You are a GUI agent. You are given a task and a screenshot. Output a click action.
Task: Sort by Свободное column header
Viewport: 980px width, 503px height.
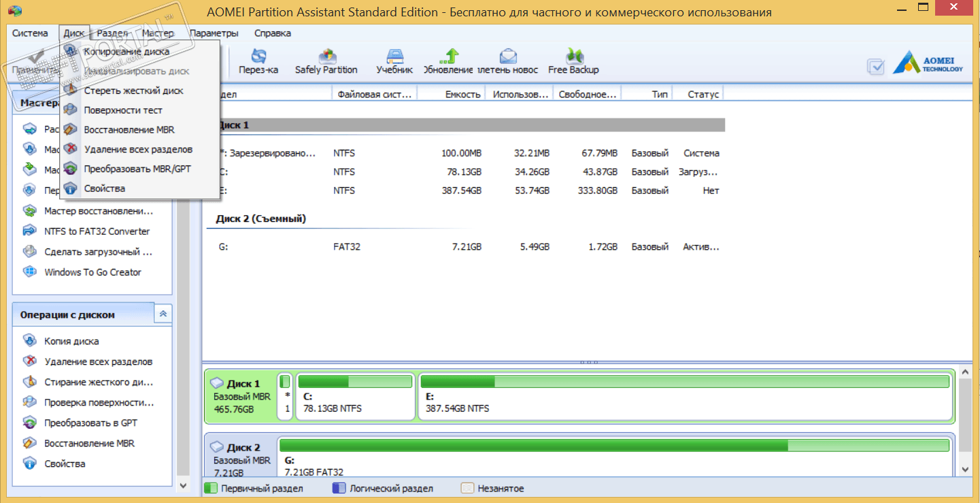click(588, 95)
